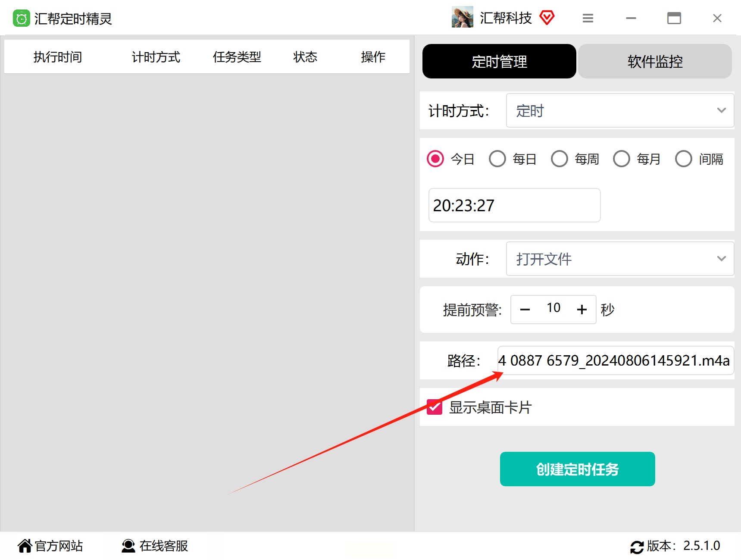Open the hamburger menu icon

[x=588, y=18]
